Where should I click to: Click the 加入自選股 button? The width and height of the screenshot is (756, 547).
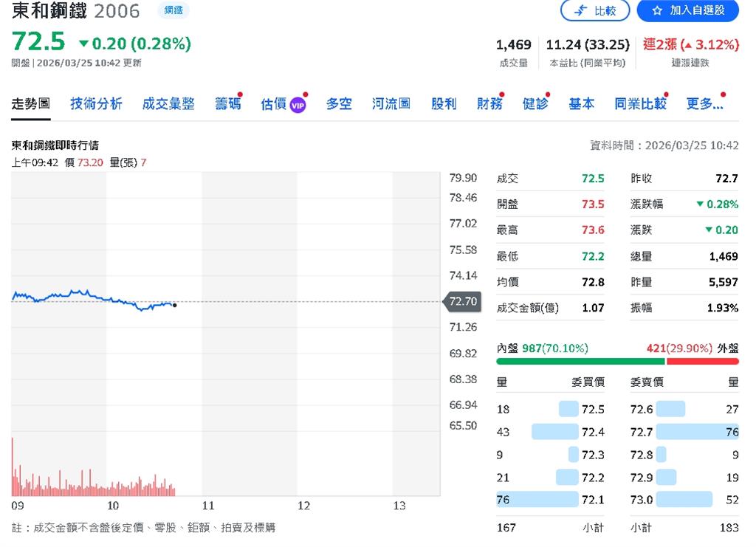click(688, 10)
